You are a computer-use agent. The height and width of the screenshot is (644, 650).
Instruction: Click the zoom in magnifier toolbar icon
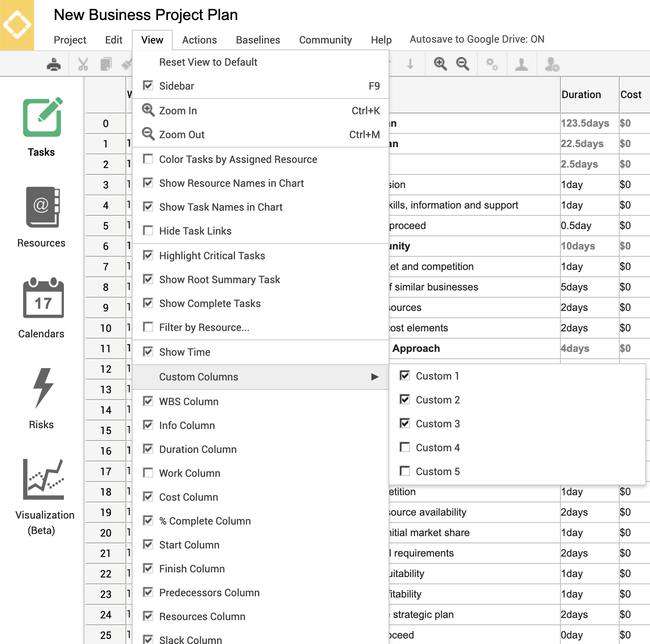[440, 64]
